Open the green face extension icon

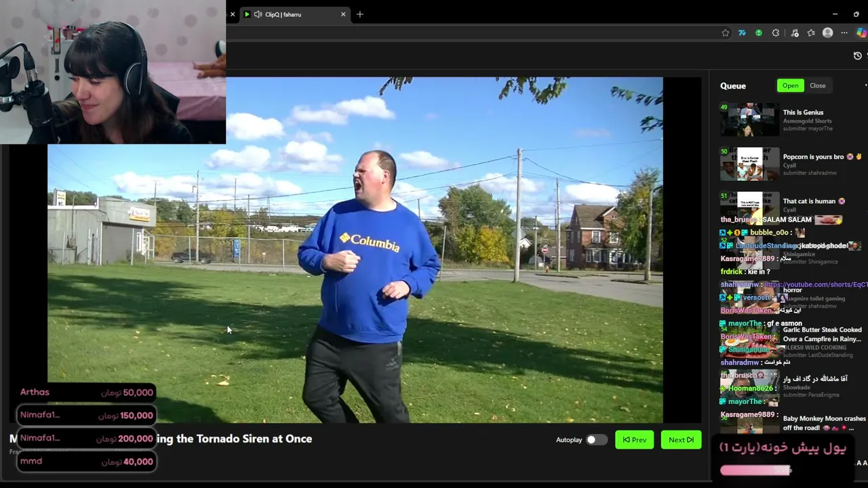click(759, 33)
